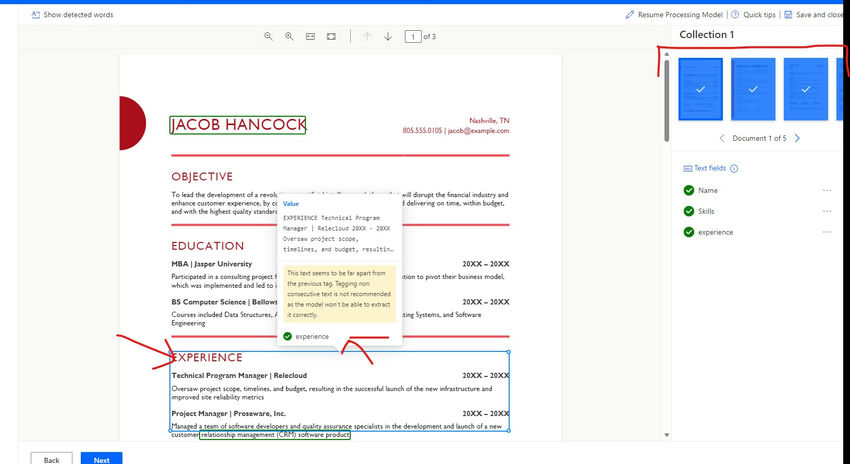Click 'Nashville, TN' text
This screenshot has height=464, width=850.
[489, 120]
